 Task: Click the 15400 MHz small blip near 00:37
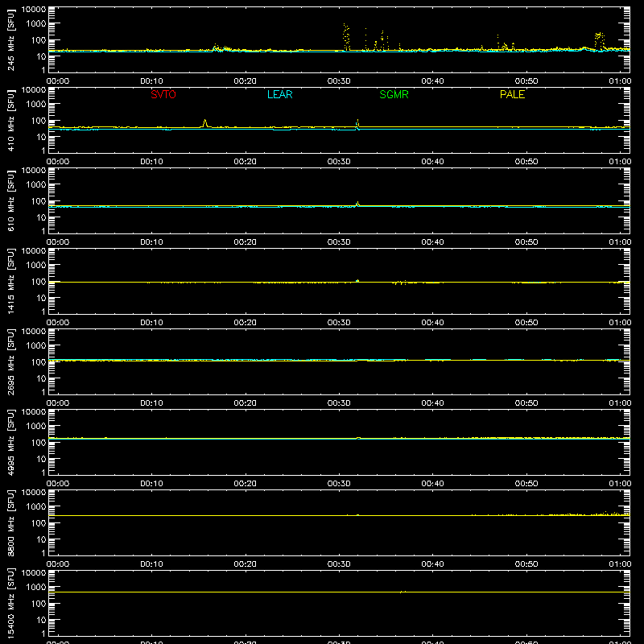click(x=402, y=592)
